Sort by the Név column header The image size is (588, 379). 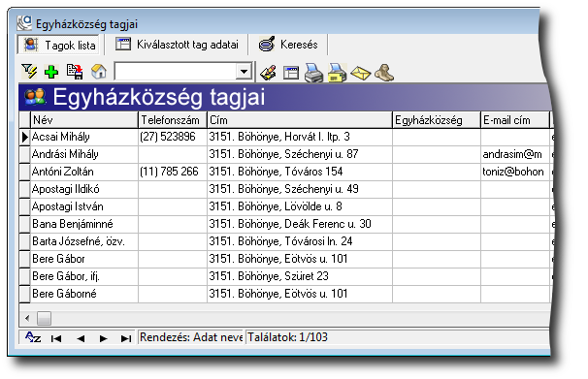click(x=84, y=120)
